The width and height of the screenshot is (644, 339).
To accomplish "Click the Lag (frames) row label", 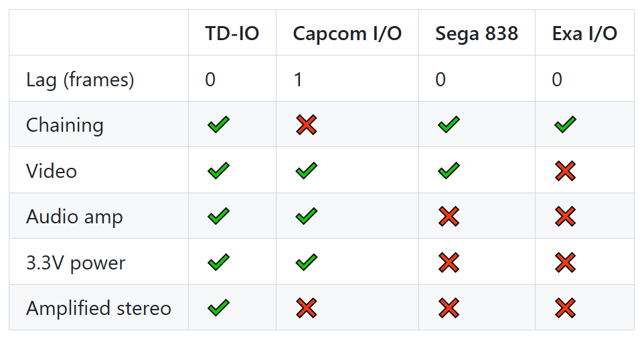I will coord(80,79).
